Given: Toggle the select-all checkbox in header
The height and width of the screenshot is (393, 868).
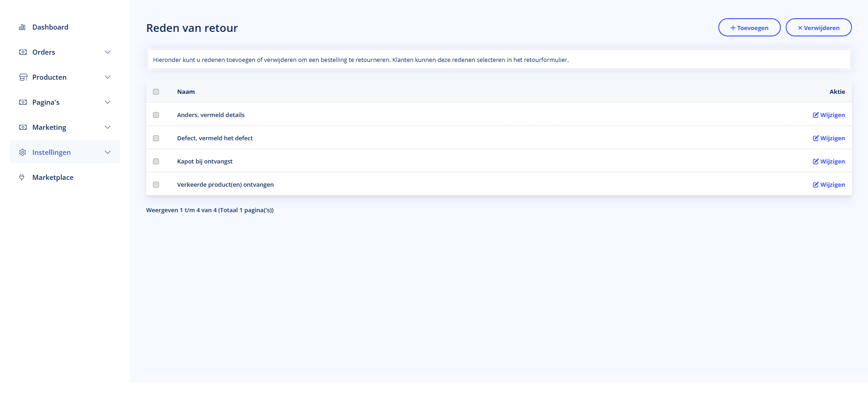Looking at the screenshot, I should (x=156, y=92).
